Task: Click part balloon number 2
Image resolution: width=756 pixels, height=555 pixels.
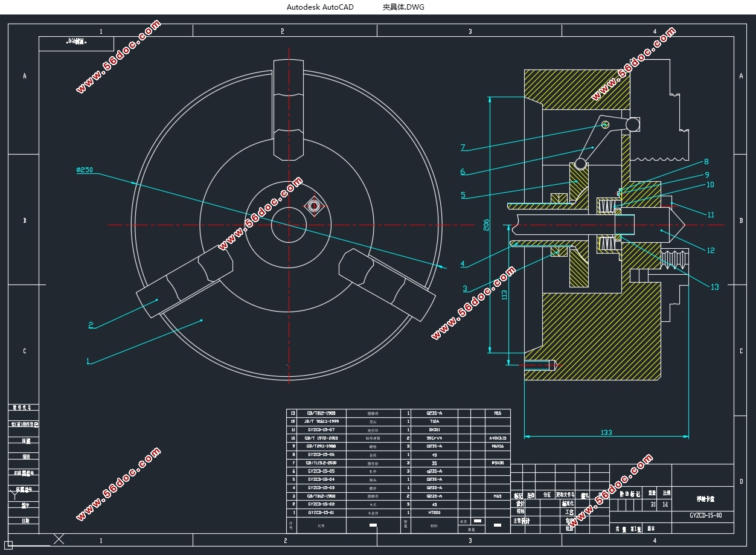Action: pos(91,325)
